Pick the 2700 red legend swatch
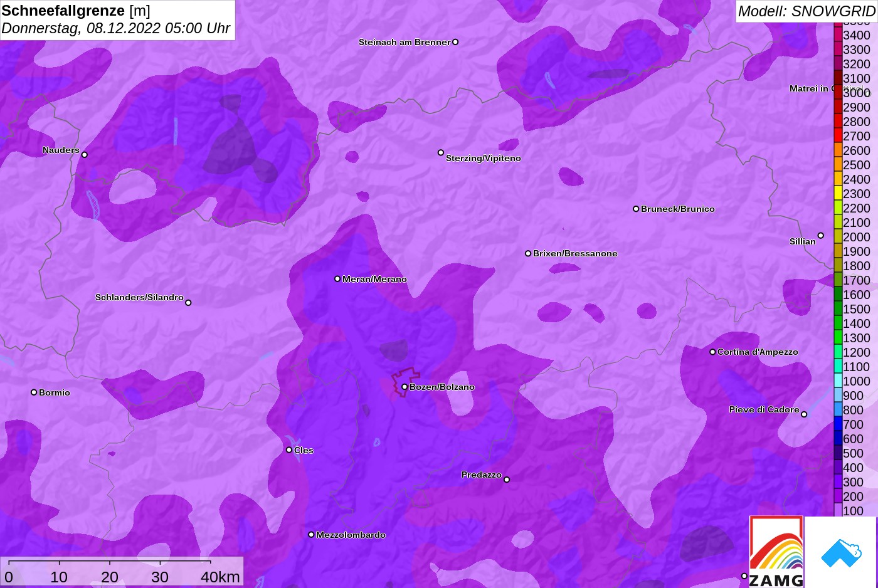878x588 pixels. click(838, 136)
